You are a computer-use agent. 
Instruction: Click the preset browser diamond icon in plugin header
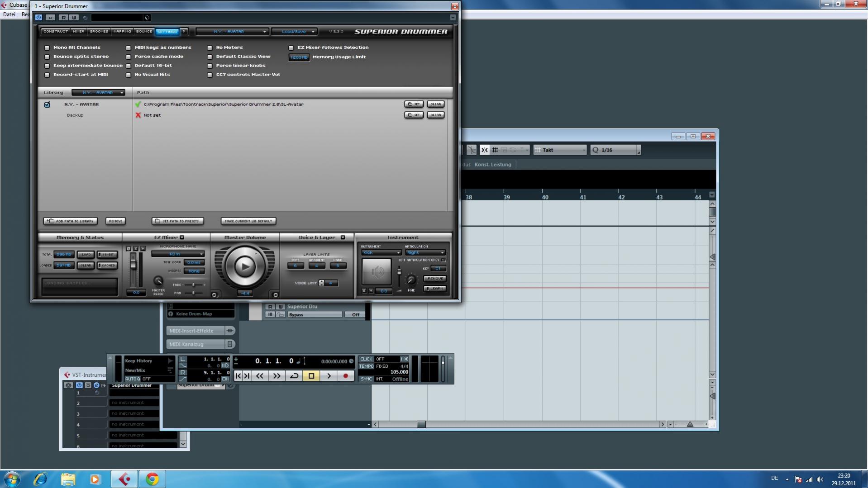[147, 18]
